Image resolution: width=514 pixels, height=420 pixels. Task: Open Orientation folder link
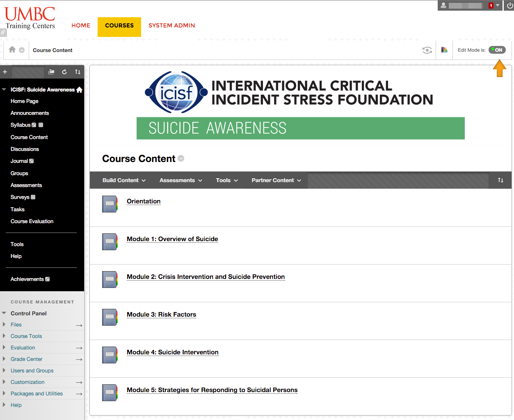(x=144, y=201)
